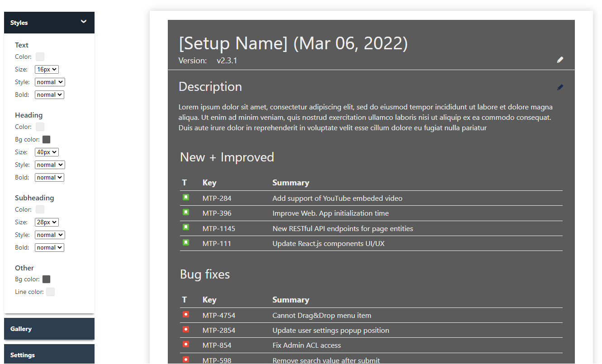The height and width of the screenshot is (364, 602).
Task: Open the Subheading Style dropdown
Action: [x=49, y=235]
